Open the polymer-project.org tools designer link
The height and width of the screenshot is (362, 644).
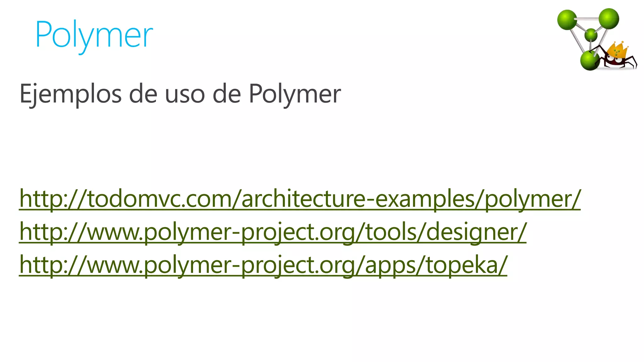pyautogui.click(x=272, y=232)
